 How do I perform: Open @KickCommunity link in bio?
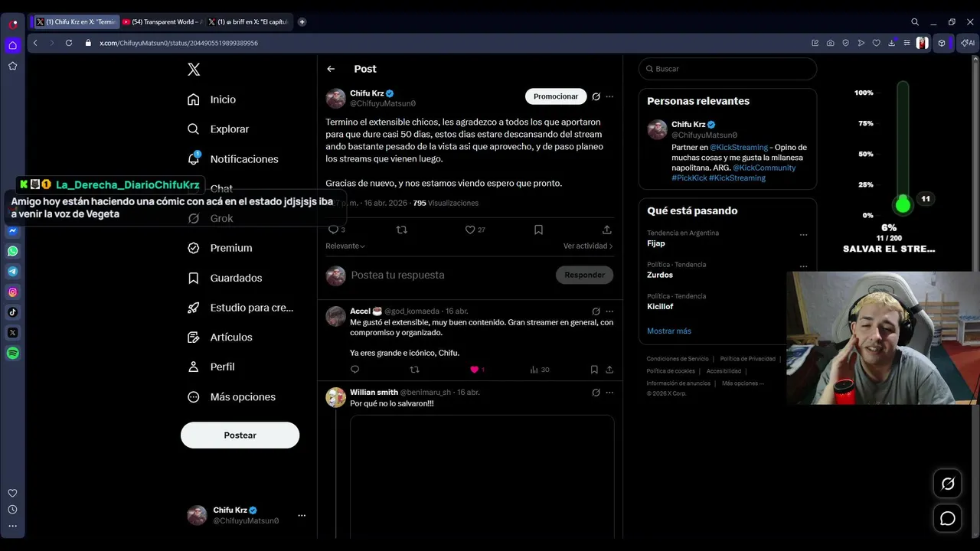[x=764, y=168]
